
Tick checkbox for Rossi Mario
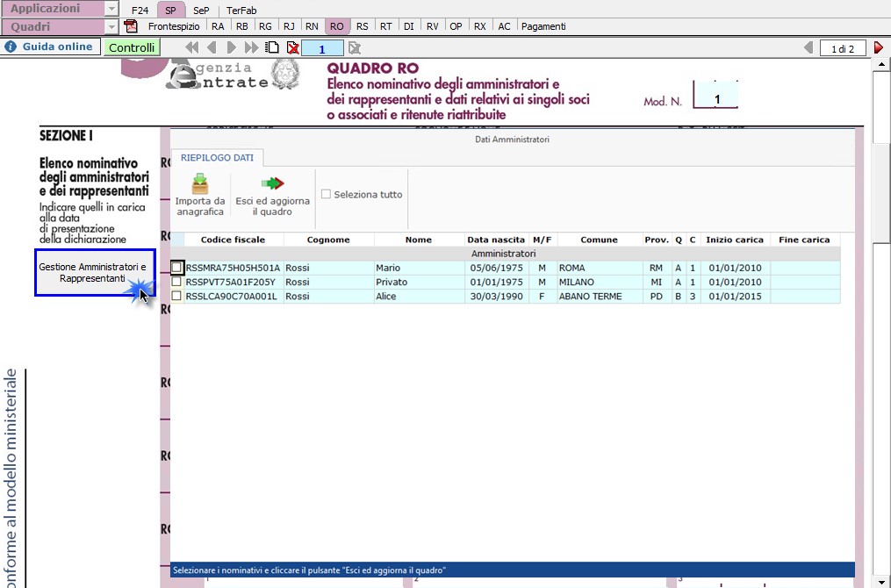pyautogui.click(x=176, y=267)
